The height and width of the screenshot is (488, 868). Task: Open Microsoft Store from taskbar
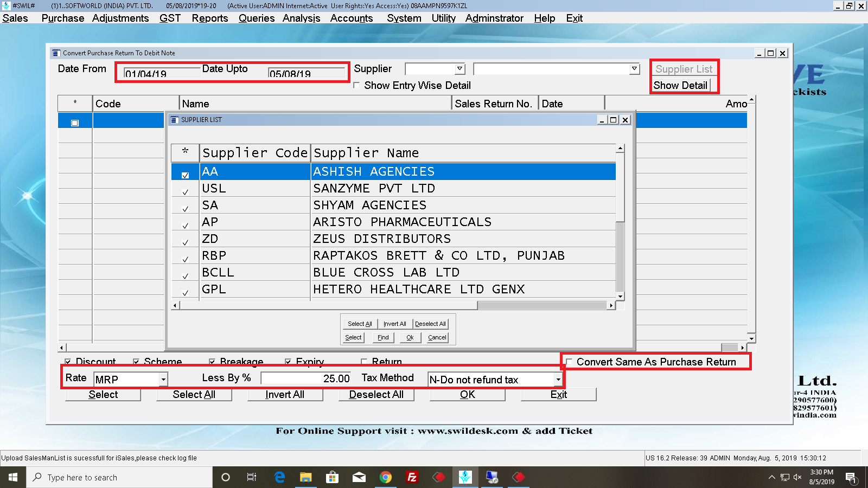point(332,477)
